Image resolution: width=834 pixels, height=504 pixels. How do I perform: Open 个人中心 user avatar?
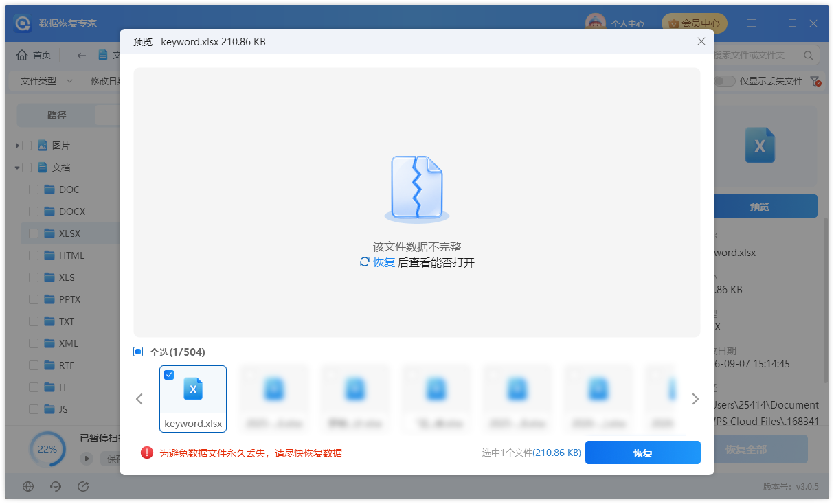click(595, 23)
